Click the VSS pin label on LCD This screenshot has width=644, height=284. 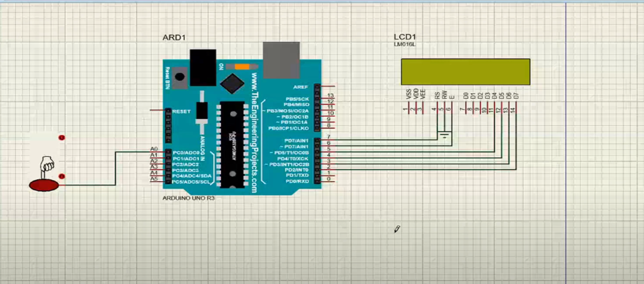tap(409, 94)
